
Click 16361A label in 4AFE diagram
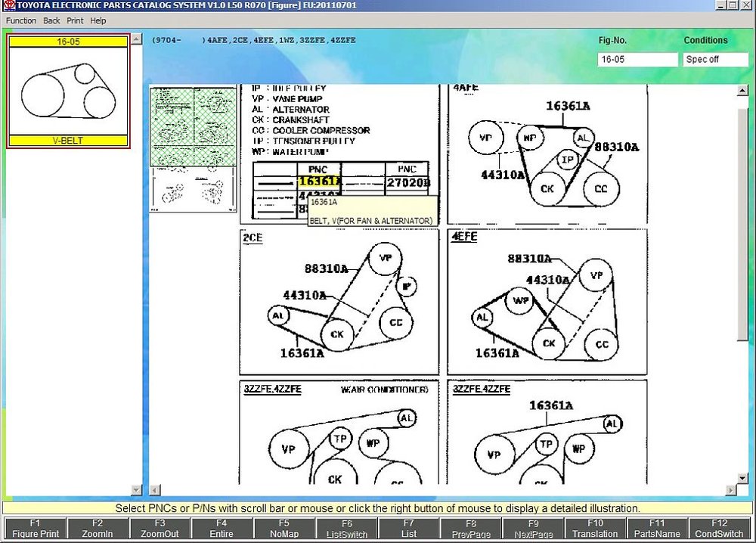click(x=568, y=106)
